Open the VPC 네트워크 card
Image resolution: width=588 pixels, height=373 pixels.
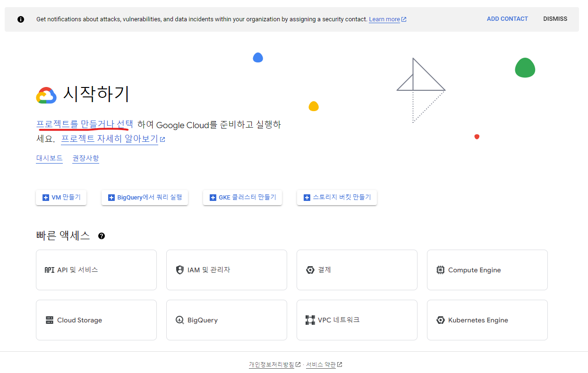pos(357,320)
